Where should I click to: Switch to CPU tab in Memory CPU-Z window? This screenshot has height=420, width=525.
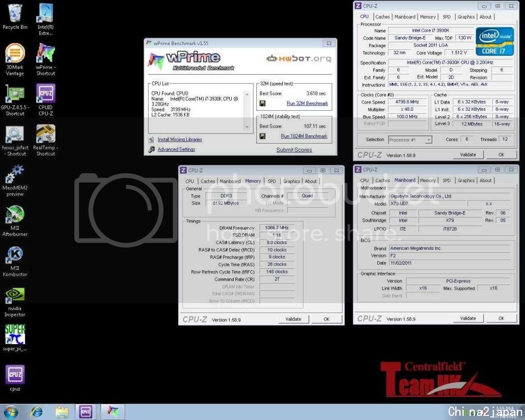(190, 181)
